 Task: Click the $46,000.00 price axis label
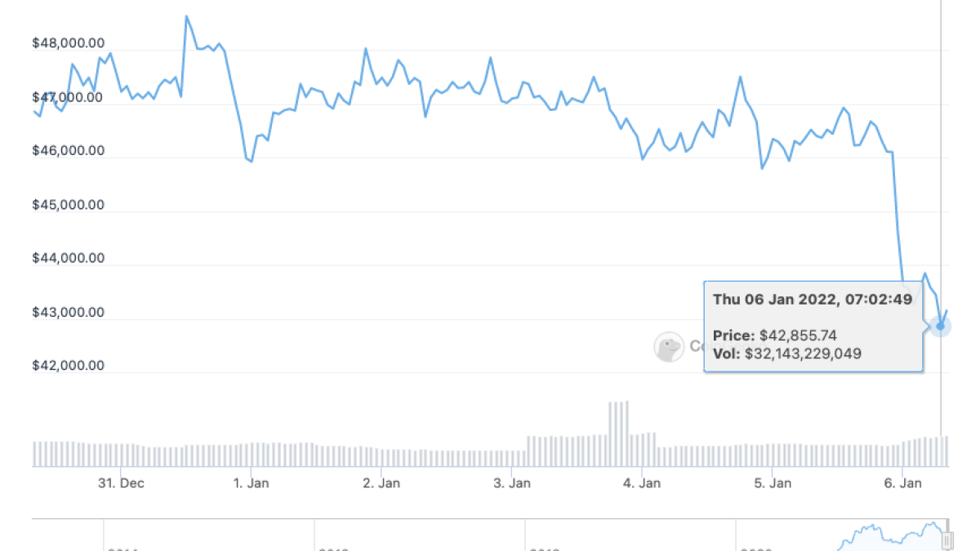tap(68, 151)
